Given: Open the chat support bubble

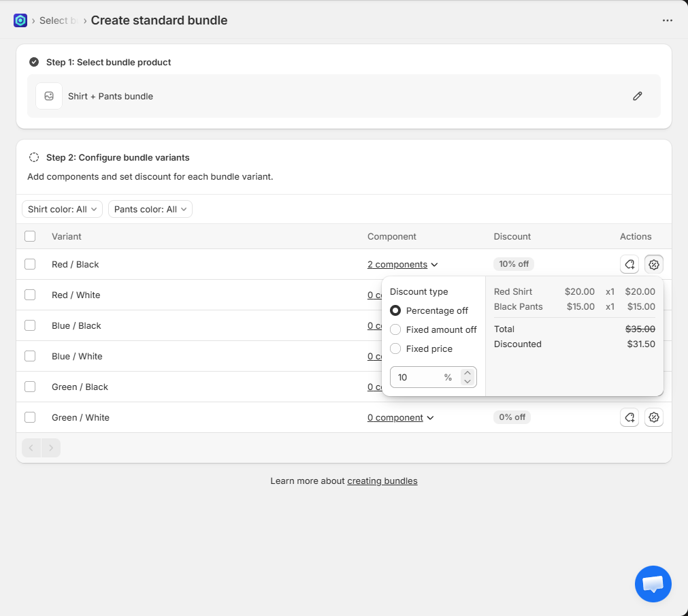Looking at the screenshot, I should [x=653, y=583].
